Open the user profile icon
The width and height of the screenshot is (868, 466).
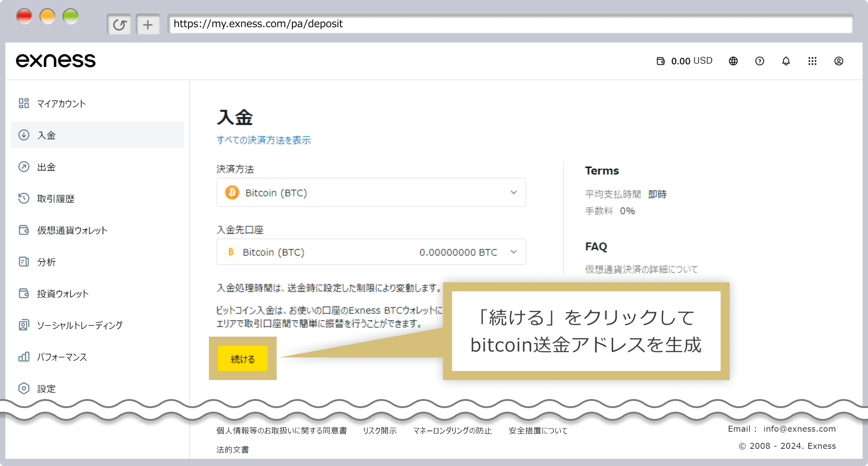(x=839, y=61)
